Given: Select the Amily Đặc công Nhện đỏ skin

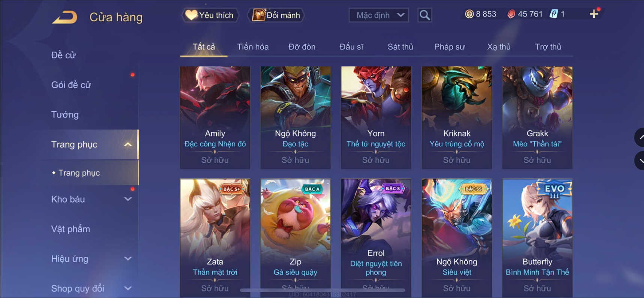Looking at the screenshot, I should (215, 118).
